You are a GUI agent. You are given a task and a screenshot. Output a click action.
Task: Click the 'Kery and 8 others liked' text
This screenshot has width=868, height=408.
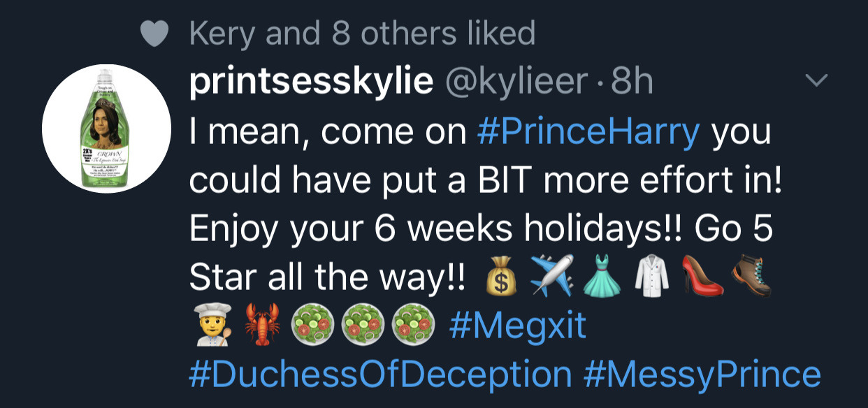point(362,33)
